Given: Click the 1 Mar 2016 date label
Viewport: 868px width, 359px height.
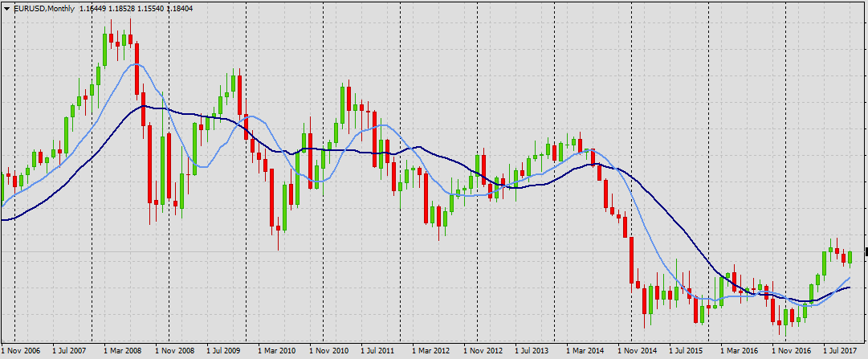Looking at the screenshot, I should [740, 351].
